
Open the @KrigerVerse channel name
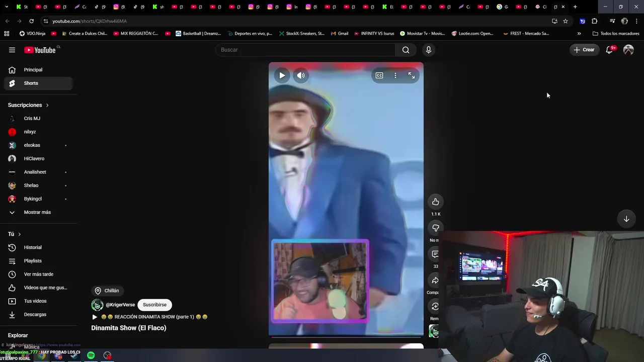click(120, 305)
